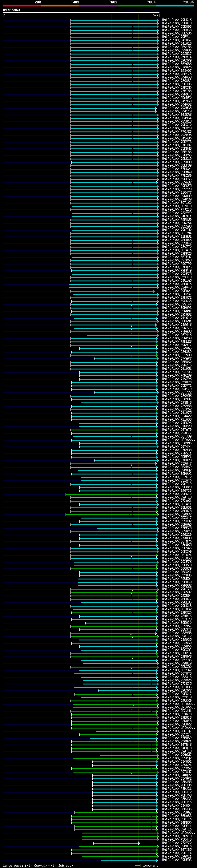This screenshot has height=868, width=197.
Task: Open the UniRef100_C6TAT9 hit
Action: pos(177,430)
